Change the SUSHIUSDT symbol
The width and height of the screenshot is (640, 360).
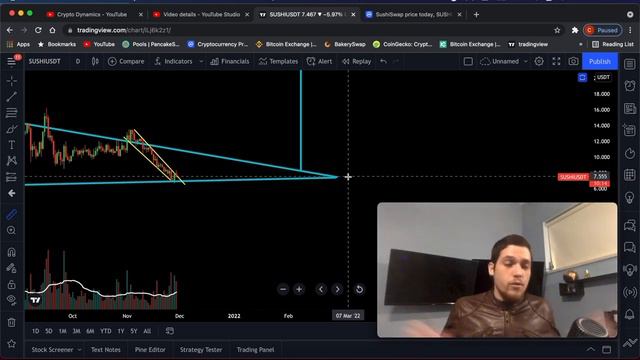[x=44, y=61]
